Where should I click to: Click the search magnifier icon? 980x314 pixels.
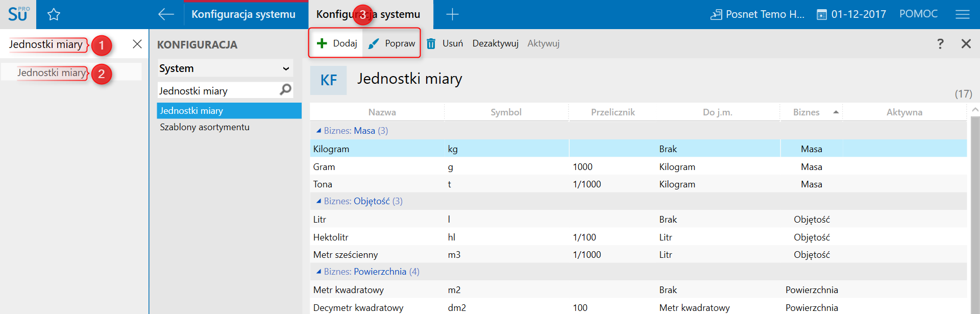286,90
